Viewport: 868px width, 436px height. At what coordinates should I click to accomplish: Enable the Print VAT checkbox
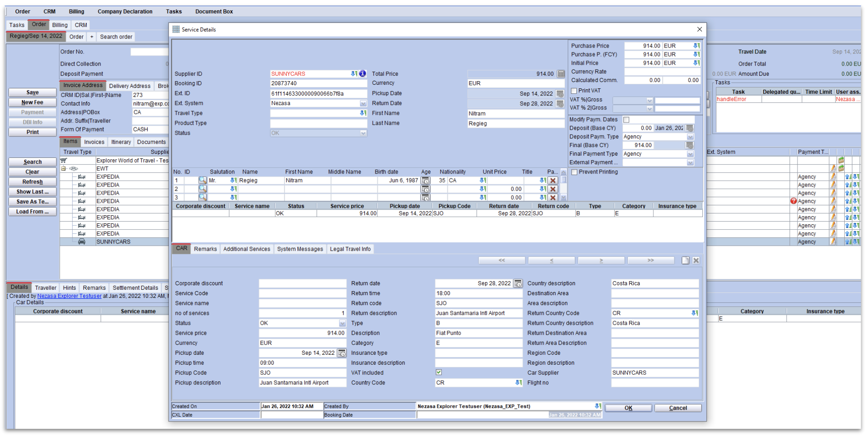click(x=574, y=91)
